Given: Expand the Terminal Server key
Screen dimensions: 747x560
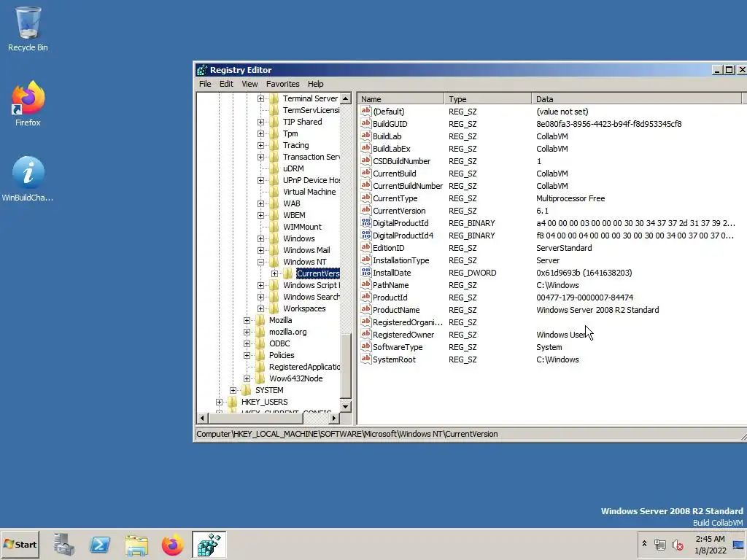Looking at the screenshot, I should pos(260,98).
